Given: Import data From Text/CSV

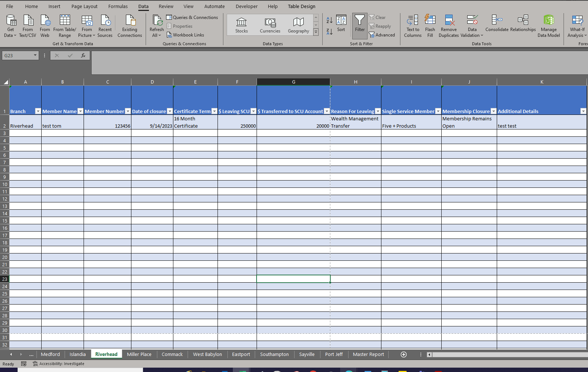Looking at the screenshot, I should (x=28, y=26).
